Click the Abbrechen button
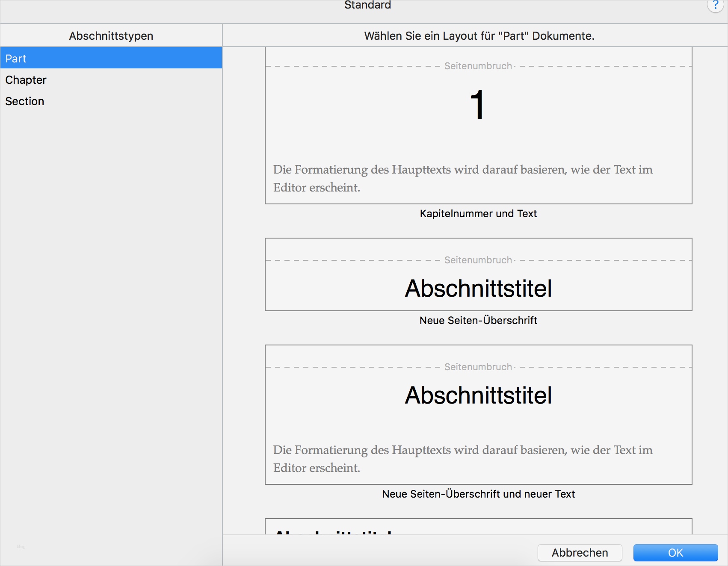The image size is (728, 566). pos(580,553)
